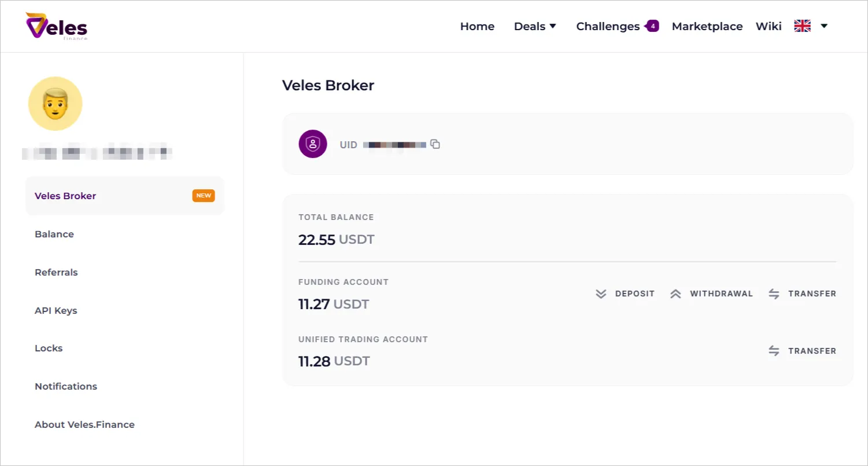Open profile settings via the avatar picture

coord(55,103)
